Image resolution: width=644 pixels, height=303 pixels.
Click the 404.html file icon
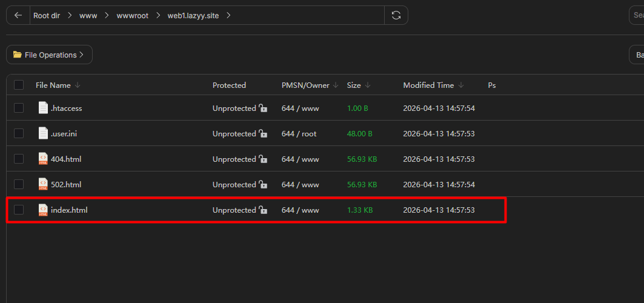pos(43,159)
